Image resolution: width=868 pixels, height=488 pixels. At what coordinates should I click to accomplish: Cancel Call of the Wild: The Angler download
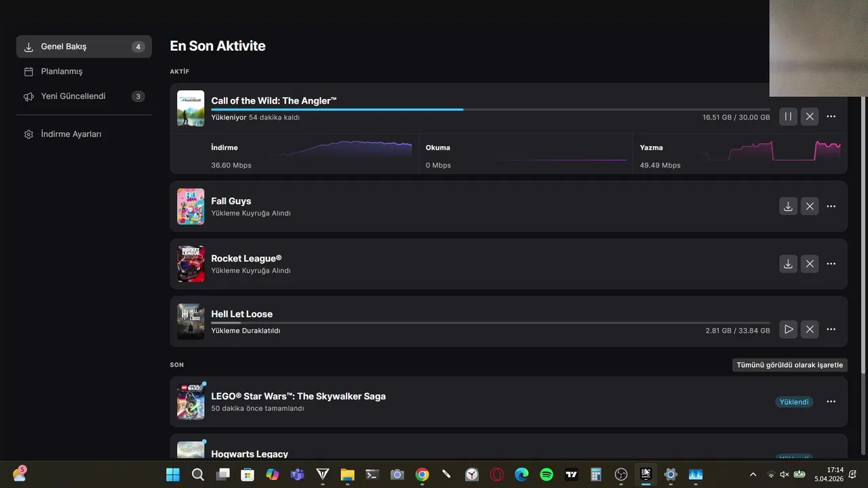[x=810, y=117]
